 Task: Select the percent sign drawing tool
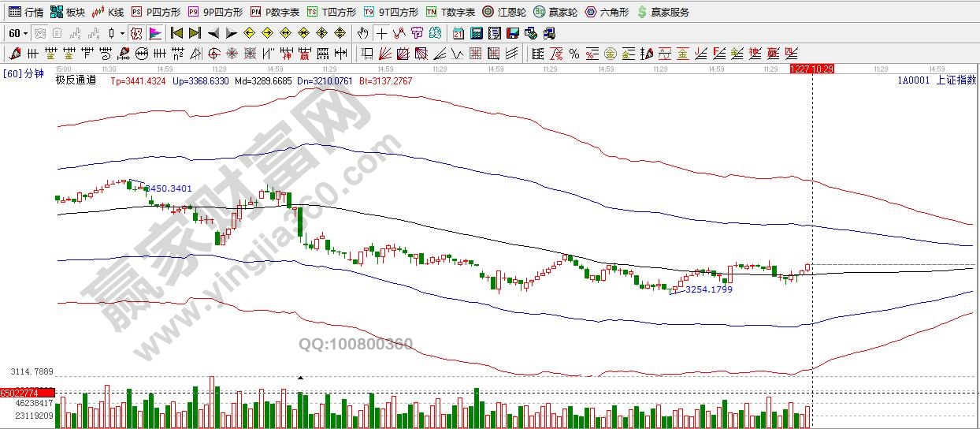(574, 54)
